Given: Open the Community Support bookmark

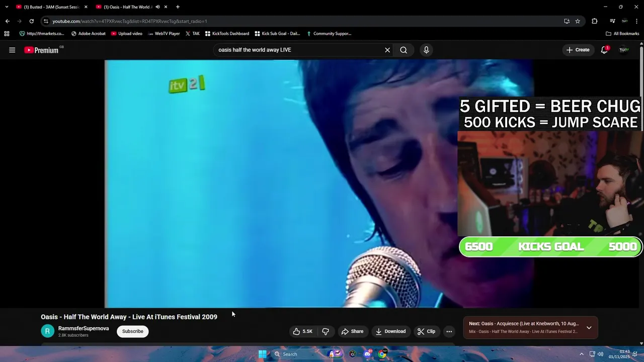Looking at the screenshot, I should 329,34.
